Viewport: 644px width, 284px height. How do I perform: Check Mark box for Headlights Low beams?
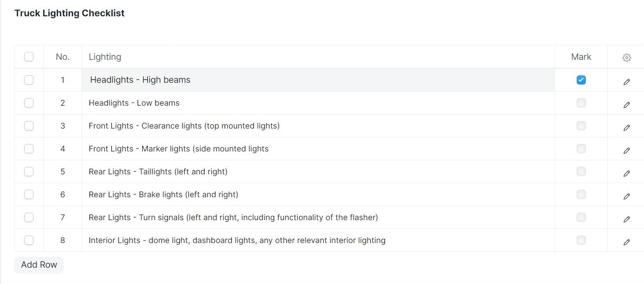click(x=581, y=103)
